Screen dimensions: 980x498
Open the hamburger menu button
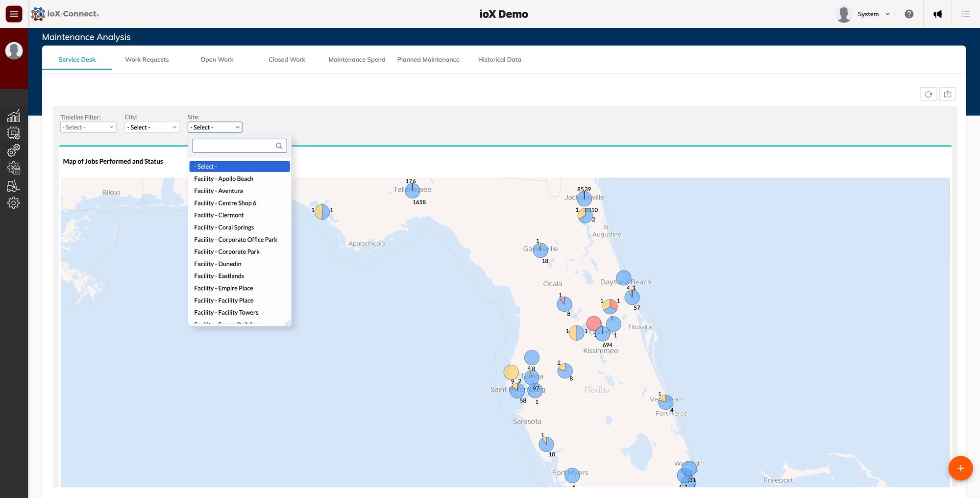click(x=14, y=14)
